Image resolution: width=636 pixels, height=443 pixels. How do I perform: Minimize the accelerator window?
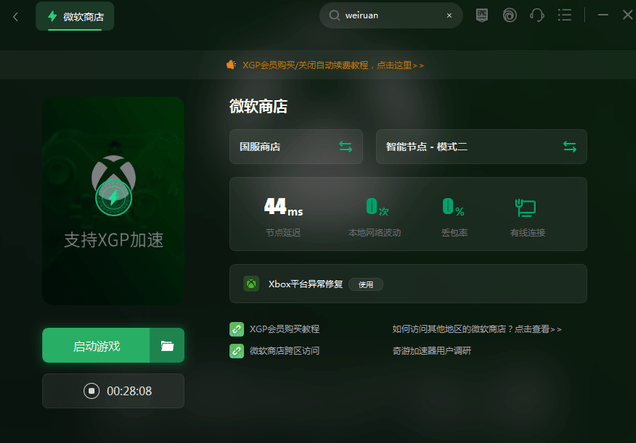pos(603,15)
